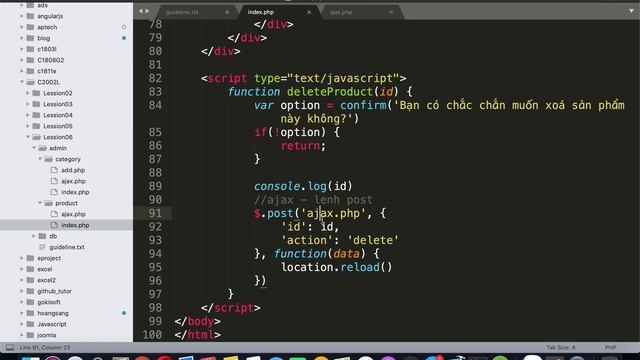This screenshot has width=640, height=360.
Task: Click the blue modified dot beside blog
Action: pos(124,38)
